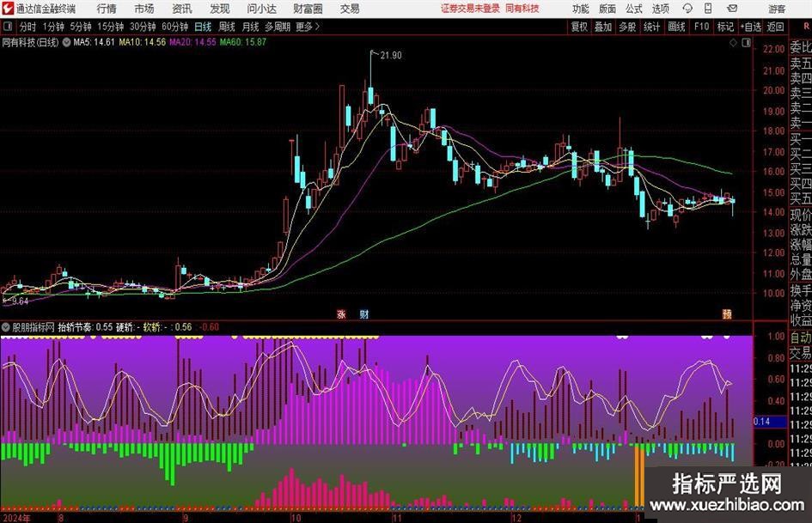Viewport: 812px width, 523px height.
Task: Open the mail envelope icon
Action: 732,9
